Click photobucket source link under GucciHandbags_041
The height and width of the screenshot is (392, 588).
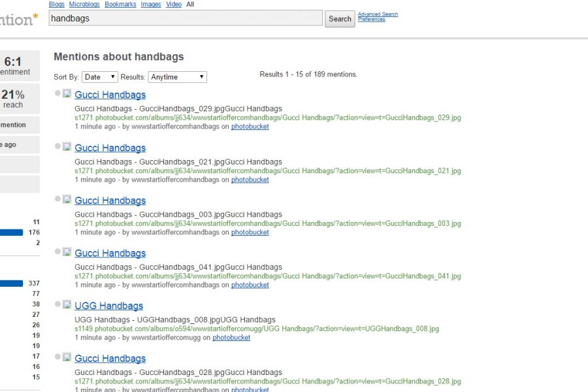coord(250,285)
